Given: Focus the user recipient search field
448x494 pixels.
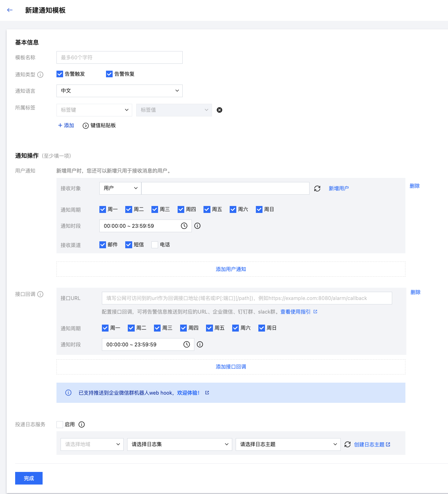Looking at the screenshot, I should 226,188.
